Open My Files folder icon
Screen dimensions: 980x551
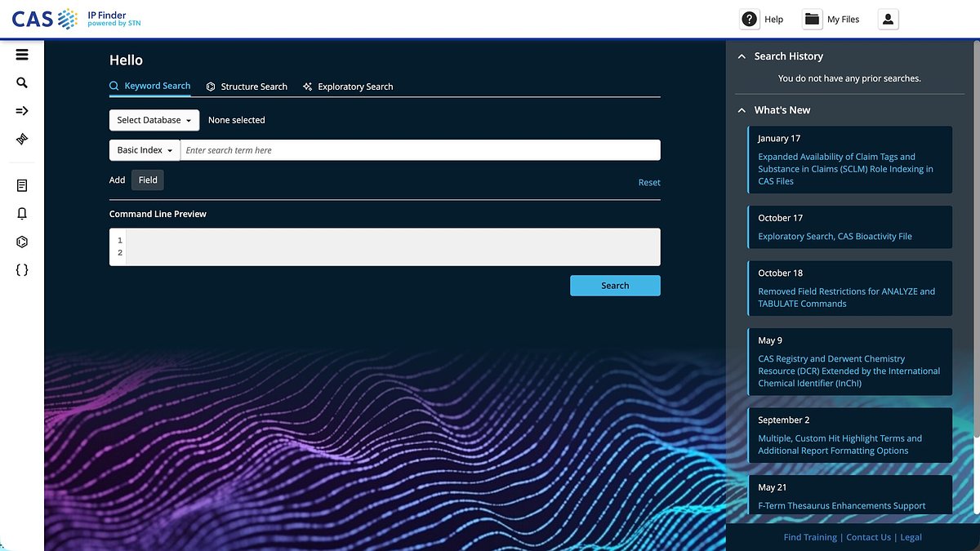[x=811, y=18]
